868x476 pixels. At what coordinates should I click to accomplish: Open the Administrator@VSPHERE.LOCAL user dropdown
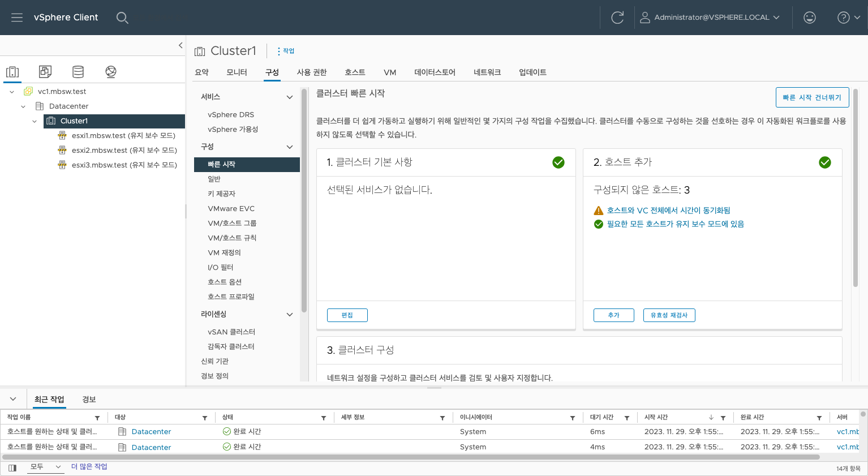710,18
